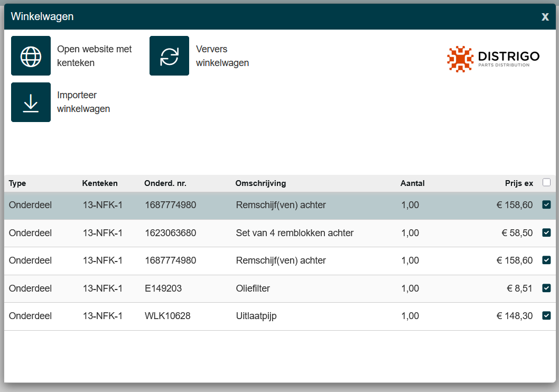Select the 'Ververs winkelwagen' label
This screenshot has height=392, width=559.
point(222,56)
